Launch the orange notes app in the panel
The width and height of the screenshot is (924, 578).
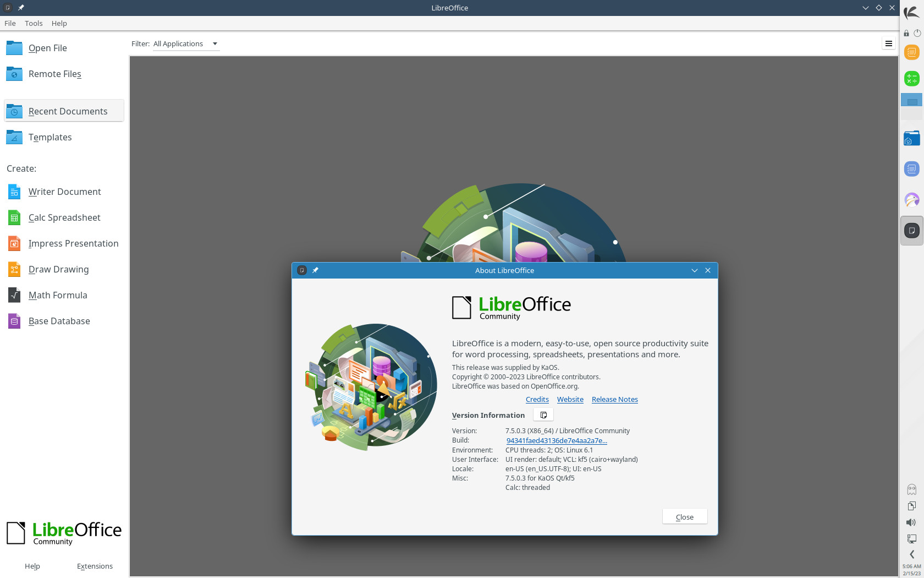tap(912, 52)
